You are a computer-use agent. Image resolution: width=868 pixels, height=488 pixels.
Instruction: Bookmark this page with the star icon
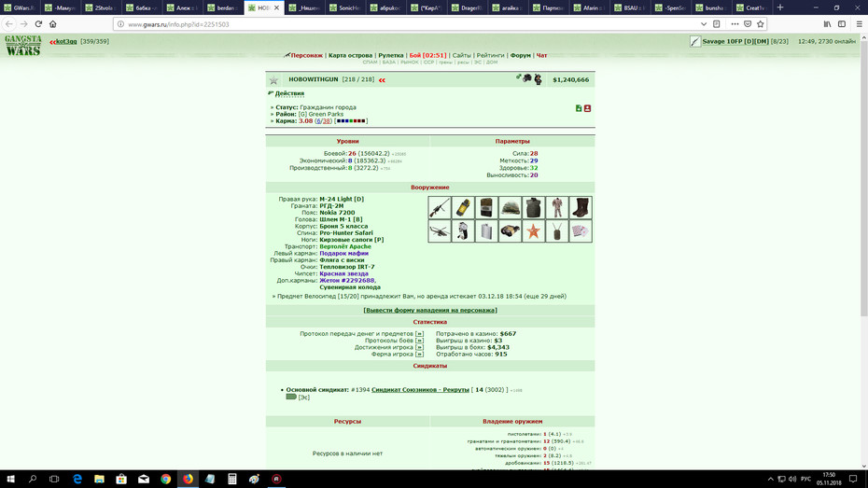(760, 23)
